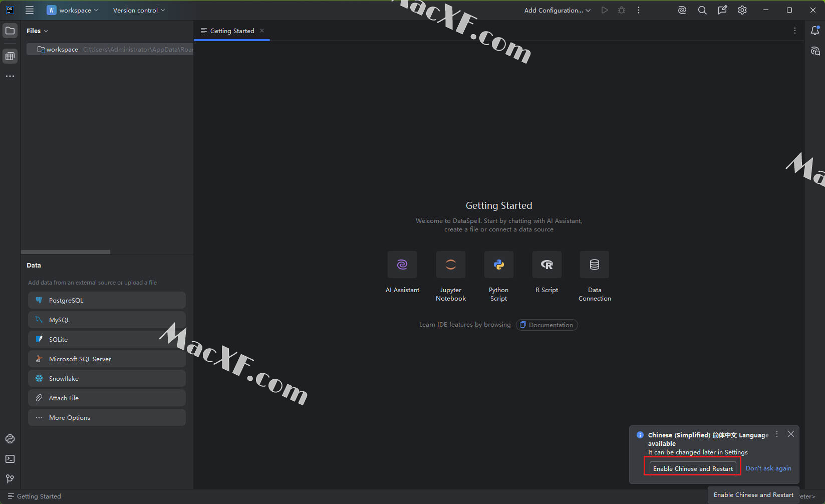This screenshot has height=504, width=825.
Task: Show more tool windows ellipsis
Action: (10, 76)
